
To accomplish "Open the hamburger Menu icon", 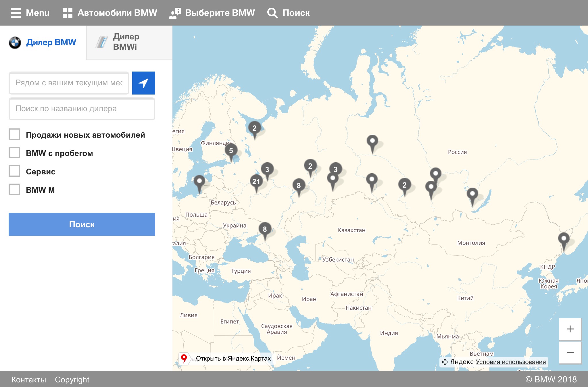I will pyautogui.click(x=16, y=13).
